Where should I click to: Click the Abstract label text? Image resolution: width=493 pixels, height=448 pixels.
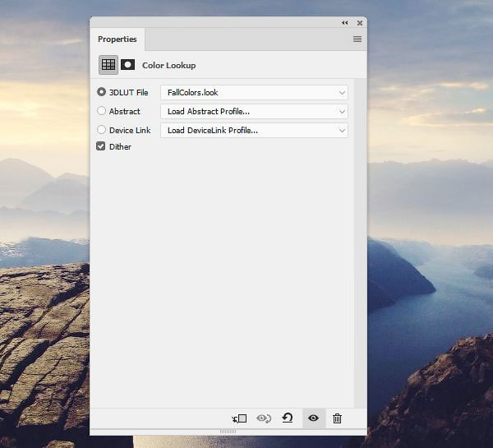(x=125, y=111)
